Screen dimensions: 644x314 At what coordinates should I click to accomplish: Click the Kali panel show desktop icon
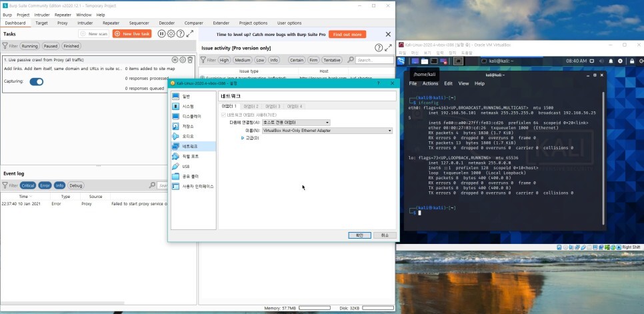(415, 61)
